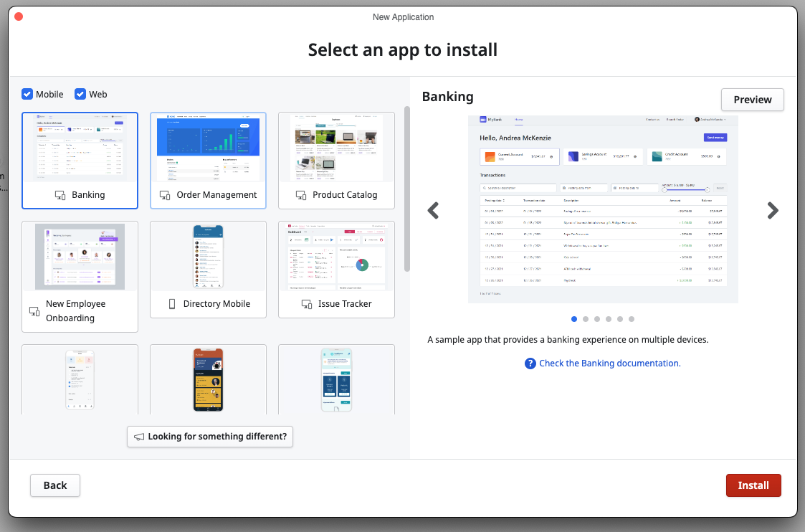Jump to the third carousel dot
This screenshot has width=805, height=532.
coord(597,319)
